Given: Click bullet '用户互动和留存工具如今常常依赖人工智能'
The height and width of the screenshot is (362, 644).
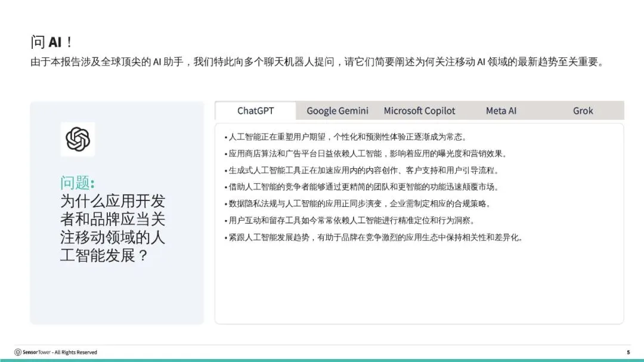Looking at the screenshot, I should [349, 221].
